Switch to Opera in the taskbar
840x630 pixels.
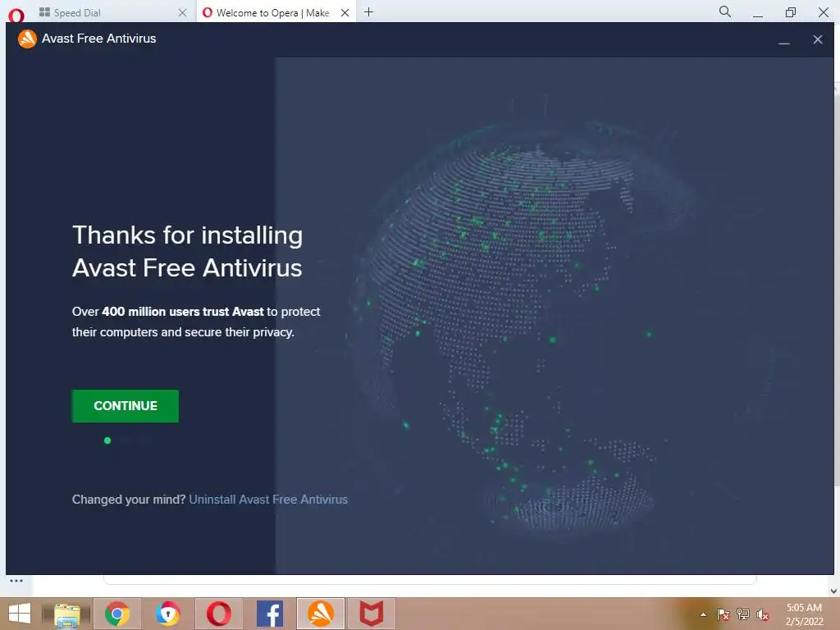pyautogui.click(x=218, y=614)
